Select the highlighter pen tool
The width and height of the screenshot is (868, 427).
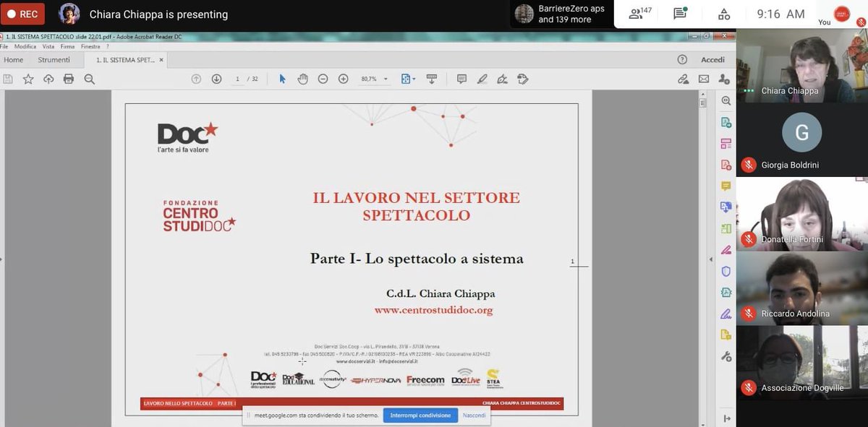pyautogui.click(x=482, y=79)
